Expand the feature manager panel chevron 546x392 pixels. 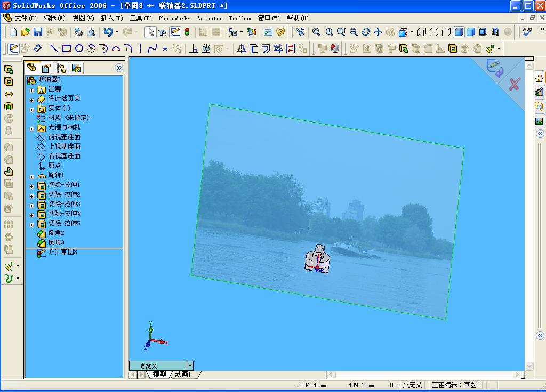coord(119,68)
